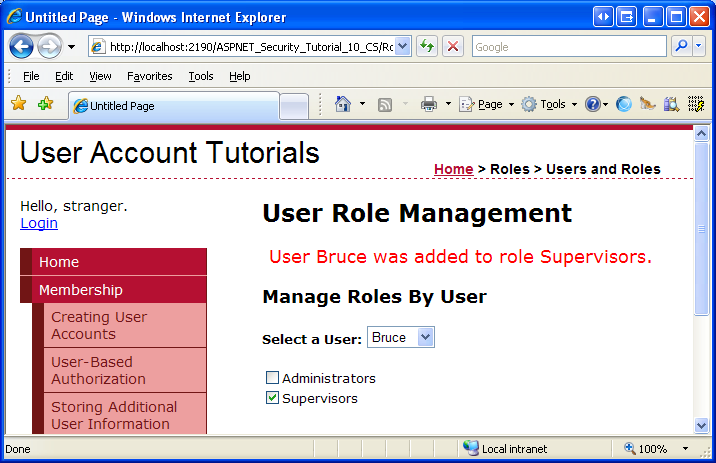The width and height of the screenshot is (716, 463).
Task: Expand Print options dropdown arrow
Action: pyautogui.click(x=448, y=104)
